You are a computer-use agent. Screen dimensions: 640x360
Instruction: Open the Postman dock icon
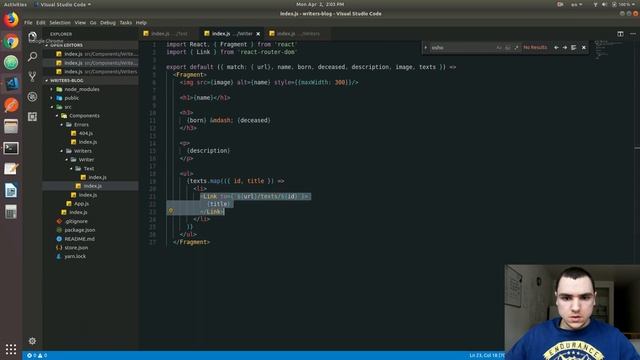click(x=11, y=105)
